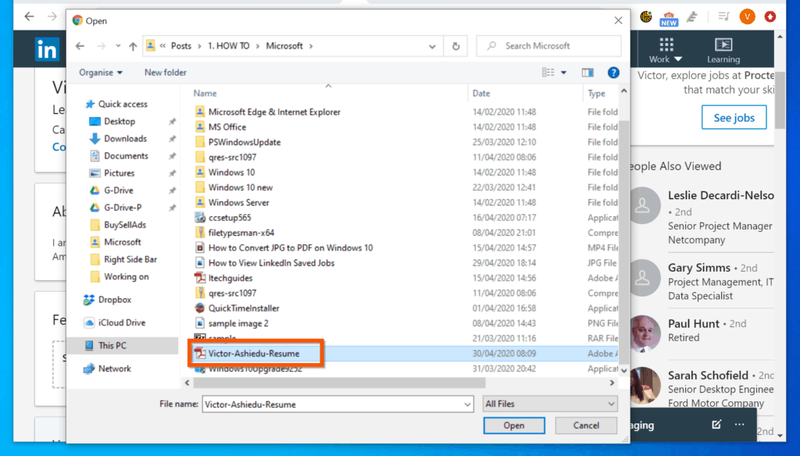
Task: Select the Itechguides PDF file
Action: click(x=230, y=278)
